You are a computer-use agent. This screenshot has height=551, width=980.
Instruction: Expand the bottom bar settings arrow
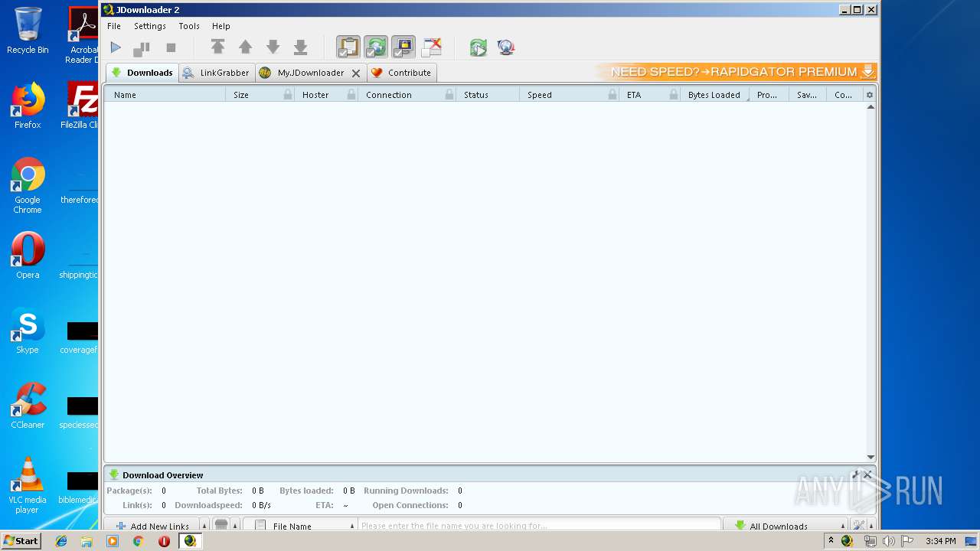click(871, 526)
